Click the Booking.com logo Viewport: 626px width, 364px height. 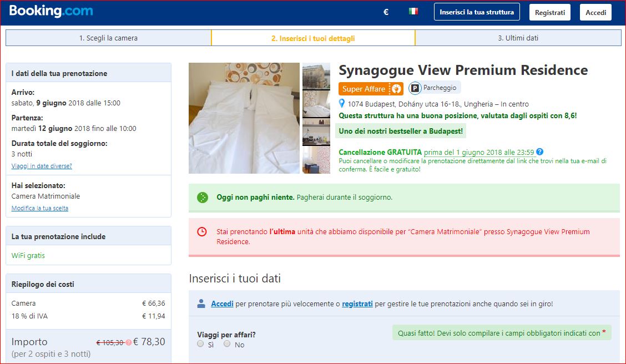[x=51, y=11]
